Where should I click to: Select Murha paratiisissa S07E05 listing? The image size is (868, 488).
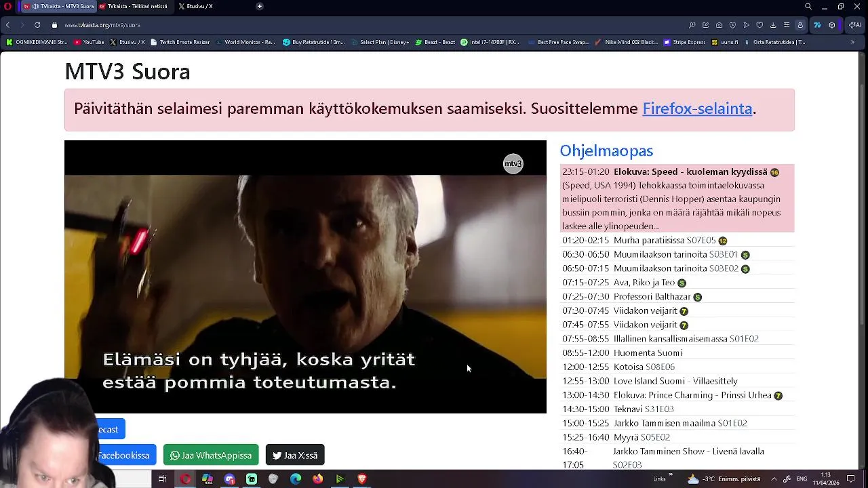coord(677,240)
